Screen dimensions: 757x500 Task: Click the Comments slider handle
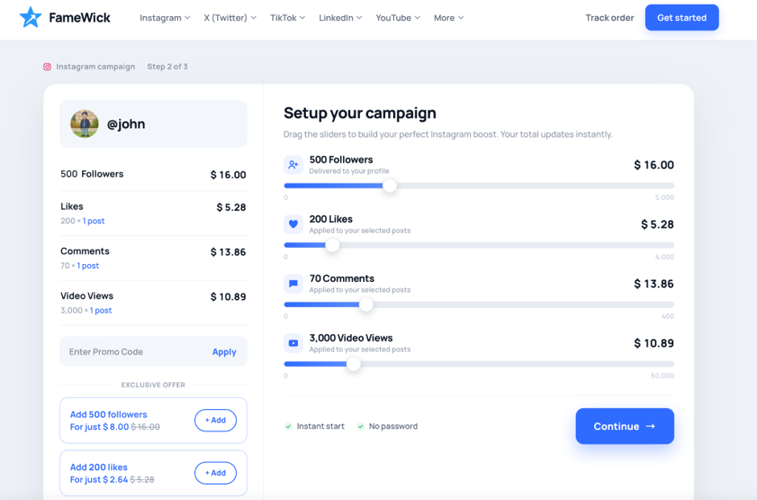click(x=366, y=305)
